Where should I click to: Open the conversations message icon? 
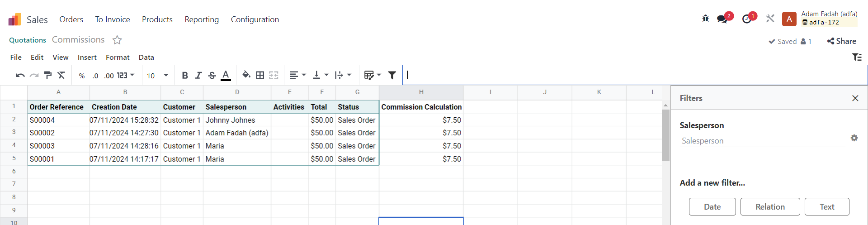722,19
